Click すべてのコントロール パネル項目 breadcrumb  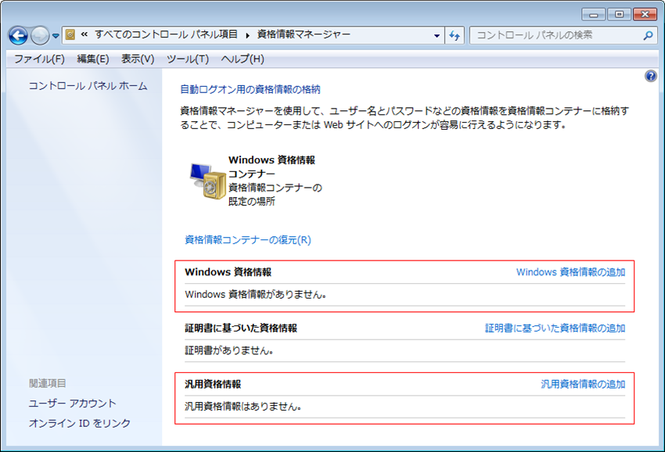tap(166, 35)
